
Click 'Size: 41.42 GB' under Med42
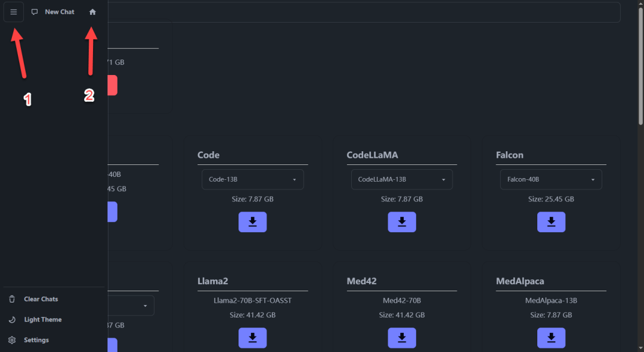(402, 315)
